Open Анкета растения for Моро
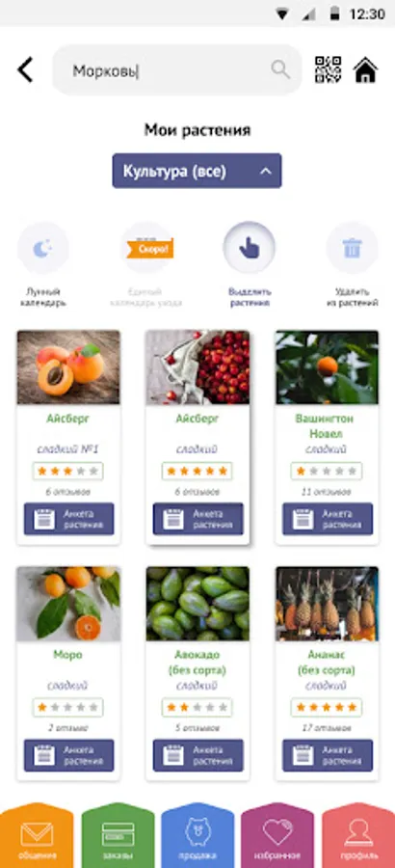 [68, 755]
